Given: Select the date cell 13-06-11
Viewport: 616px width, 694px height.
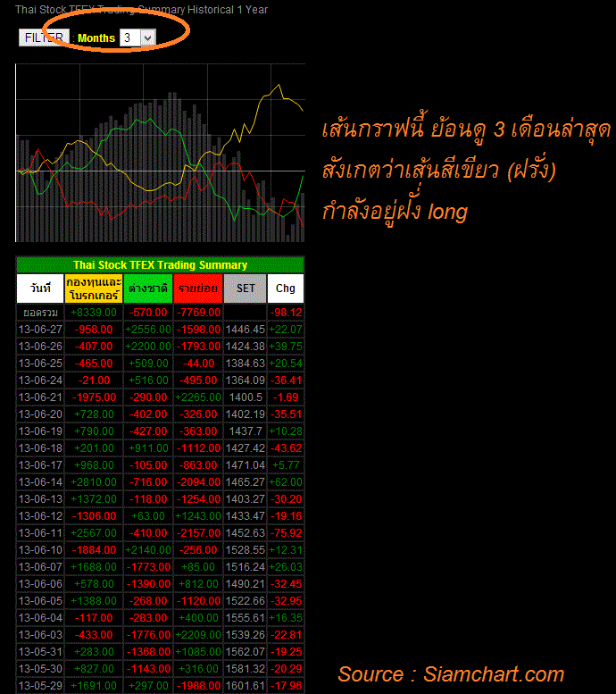Looking at the screenshot, I should [40, 533].
